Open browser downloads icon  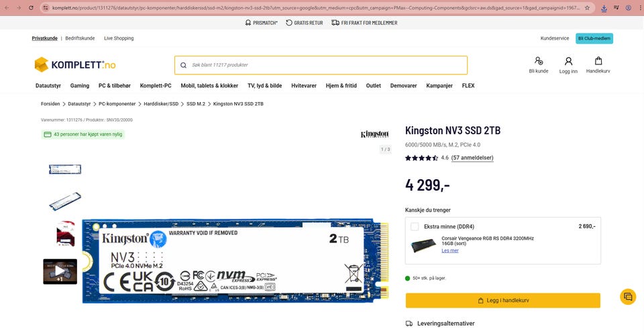tap(604, 8)
